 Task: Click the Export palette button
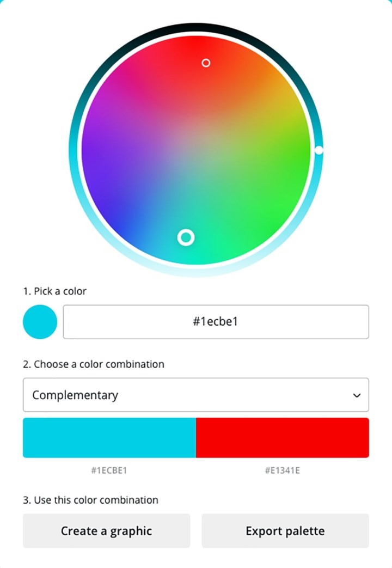click(285, 530)
